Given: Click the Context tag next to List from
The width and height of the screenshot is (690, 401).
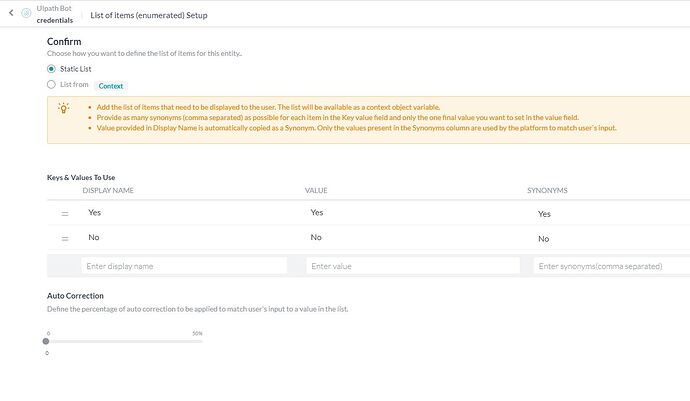Looking at the screenshot, I should (x=110, y=86).
